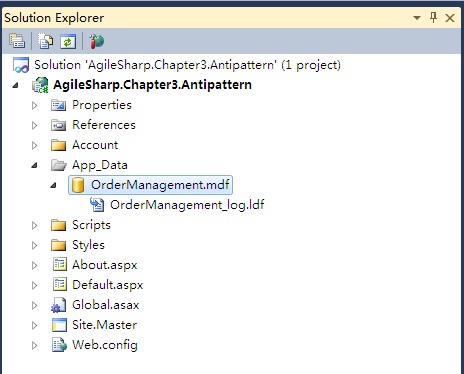464x374 pixels.
Task: Select the OrderManagement.mdf file name
Action: pyautogui.click(x=160, y=185)
